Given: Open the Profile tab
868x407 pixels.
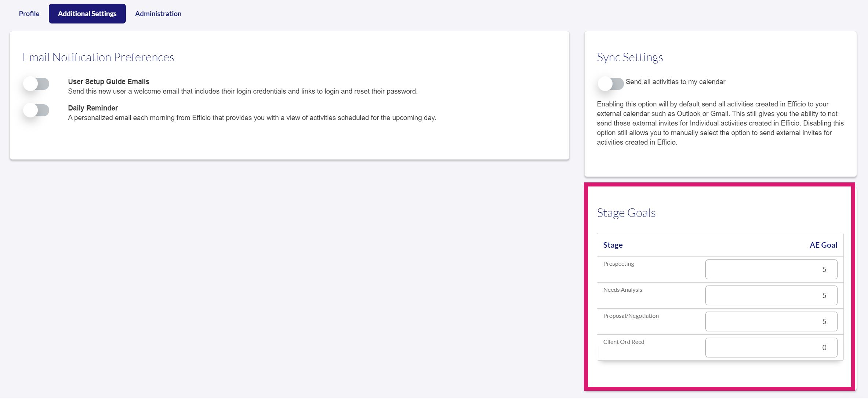Looking at the screenshot, I should point(29,14).
